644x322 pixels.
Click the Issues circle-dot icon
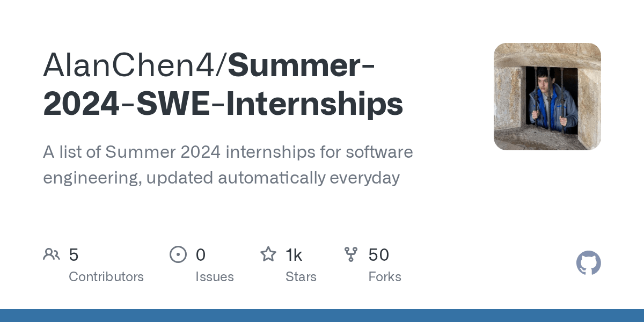tap(178, 254)
